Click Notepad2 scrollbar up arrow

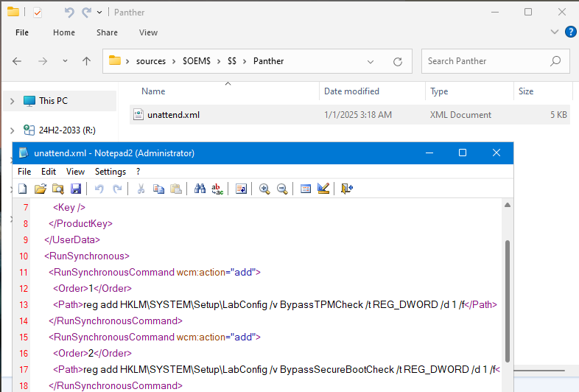pos(508,205)
